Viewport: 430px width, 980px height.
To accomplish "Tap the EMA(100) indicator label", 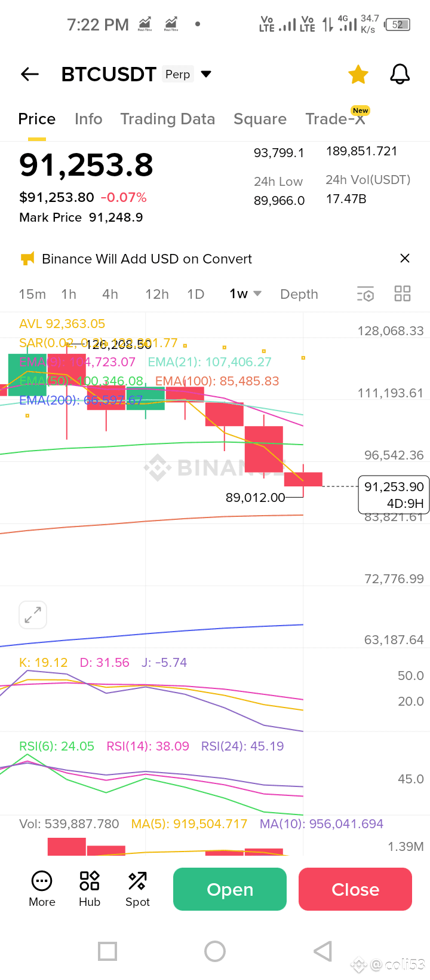I will click(x=217, y=381).
